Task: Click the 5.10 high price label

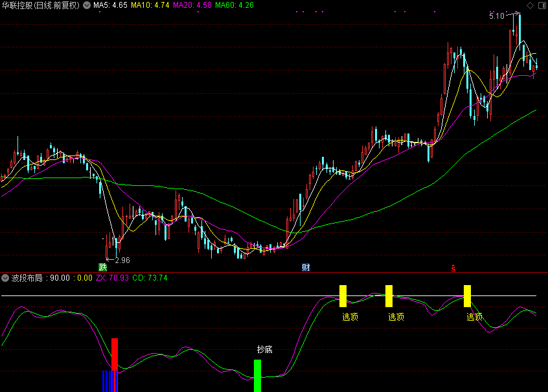Action: coord(497,16)
